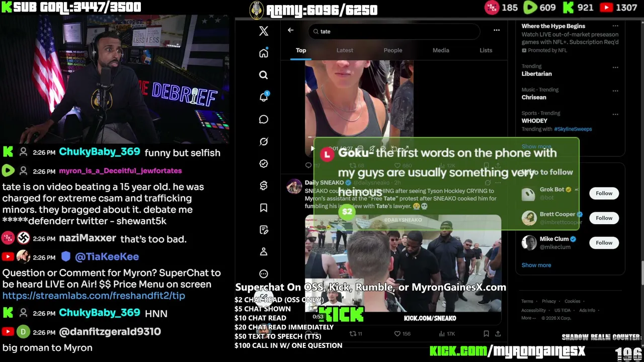Open more options for Chrisean trend
Image resolution: width=644 pixels, height=362 pixels.
615,91
